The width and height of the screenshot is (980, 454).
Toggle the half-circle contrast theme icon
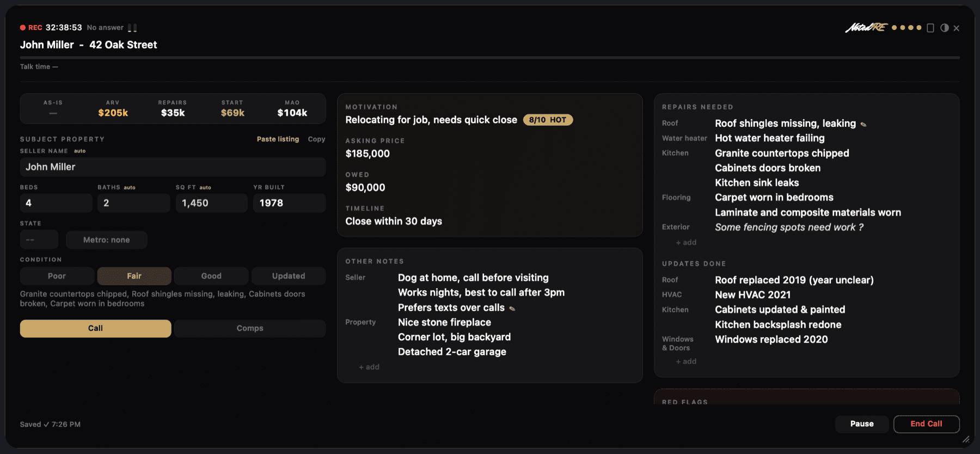point(945,28)
